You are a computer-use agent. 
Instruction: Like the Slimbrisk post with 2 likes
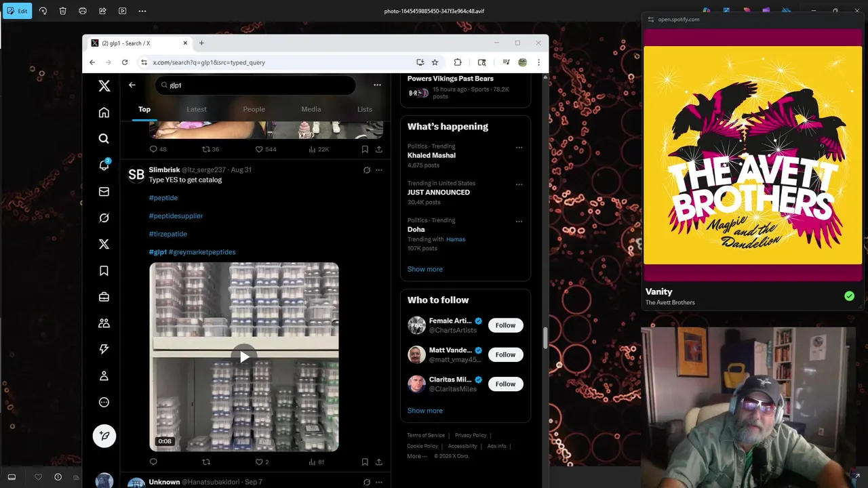[262, 462]
